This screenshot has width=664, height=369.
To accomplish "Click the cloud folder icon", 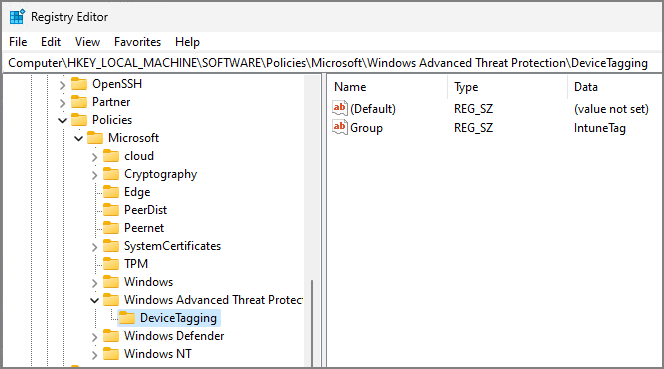I will pyautogui.click(x=111, y=156).
